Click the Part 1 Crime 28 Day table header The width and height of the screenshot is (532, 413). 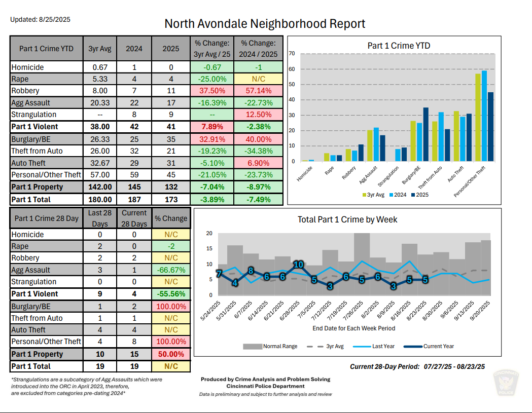46,218
